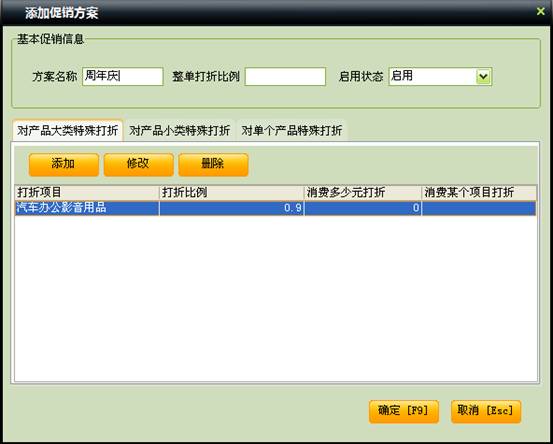Click the 消费多少元打折 column header
The image size is (553, 444).
tap(363, 193)
